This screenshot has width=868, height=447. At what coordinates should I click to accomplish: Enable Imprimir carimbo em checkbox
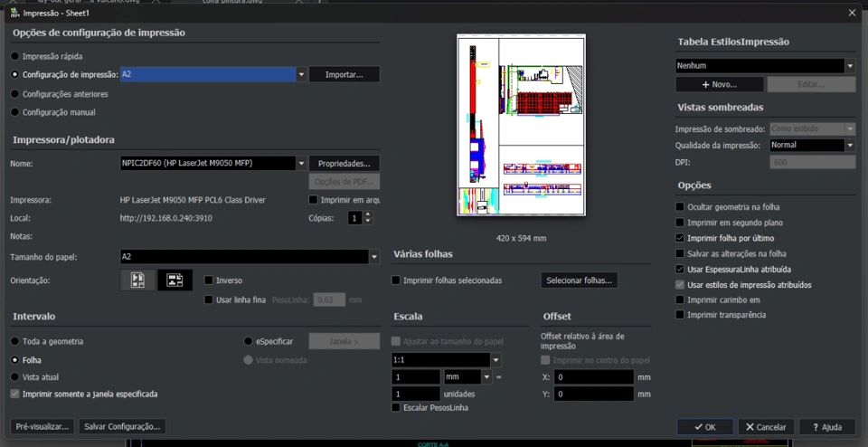[x=680, y=300]
